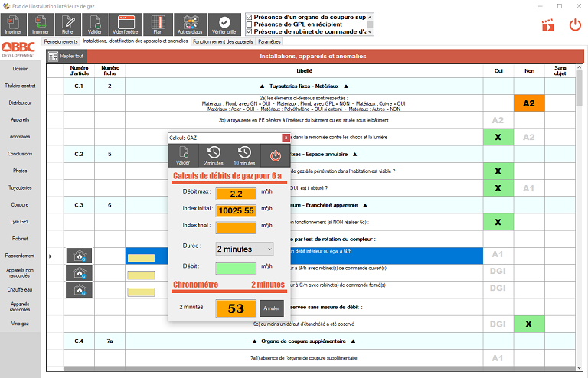Switch to Renseignements tab
The height and width of the screenshot is (378, 588).
(x=60, y=41)
